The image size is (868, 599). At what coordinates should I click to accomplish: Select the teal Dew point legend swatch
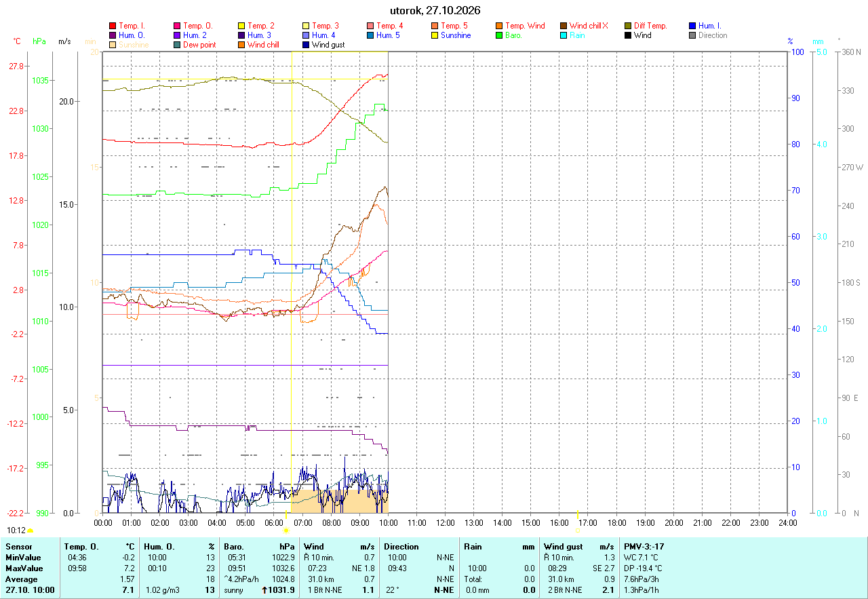coord(177,45)
